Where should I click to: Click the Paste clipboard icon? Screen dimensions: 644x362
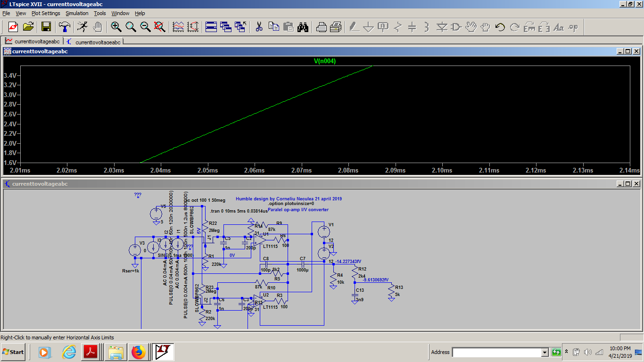(x=288, y=27)
